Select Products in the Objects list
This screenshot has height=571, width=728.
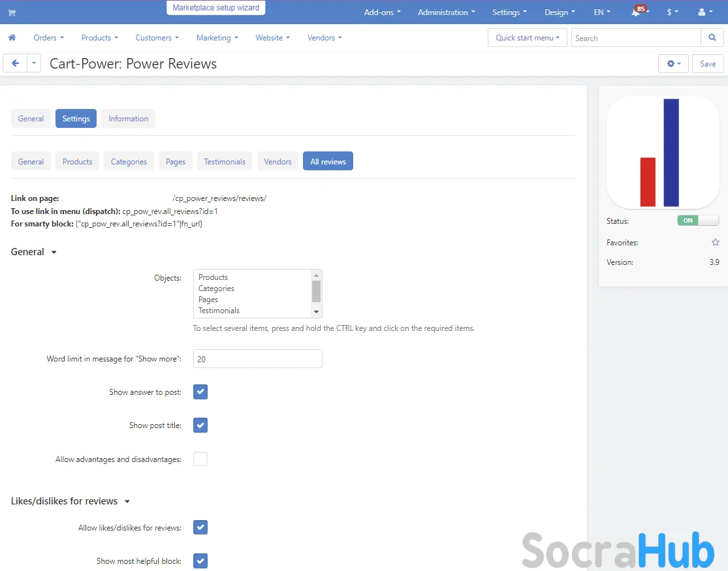213,277
